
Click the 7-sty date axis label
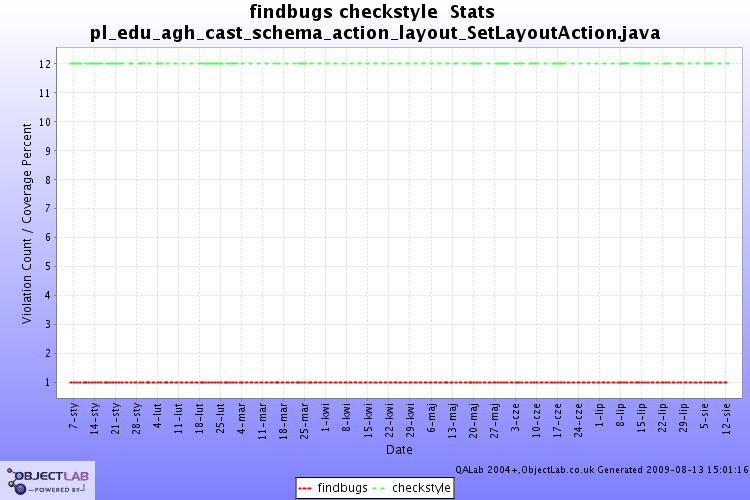point(74,416)
